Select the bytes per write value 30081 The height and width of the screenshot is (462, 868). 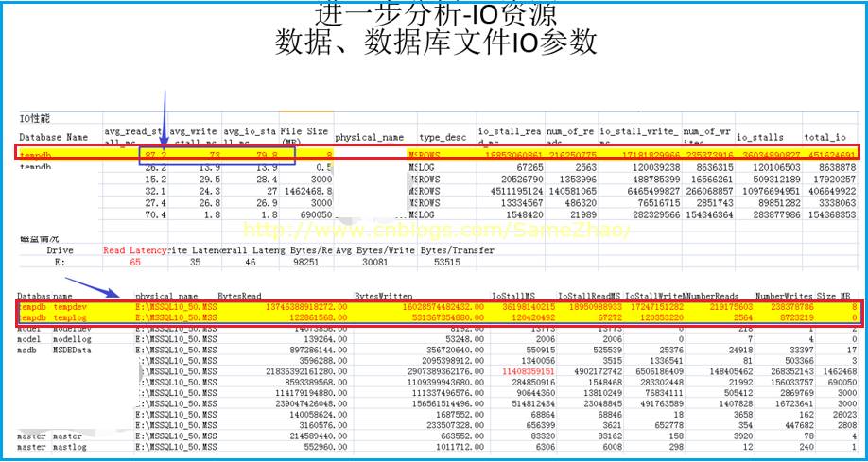(373, 263)
